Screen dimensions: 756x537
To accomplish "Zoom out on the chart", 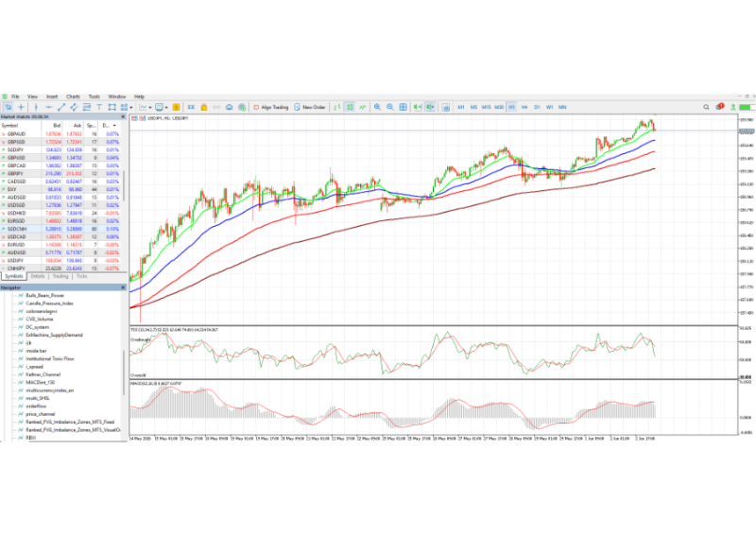I will [x=390, y=107].
